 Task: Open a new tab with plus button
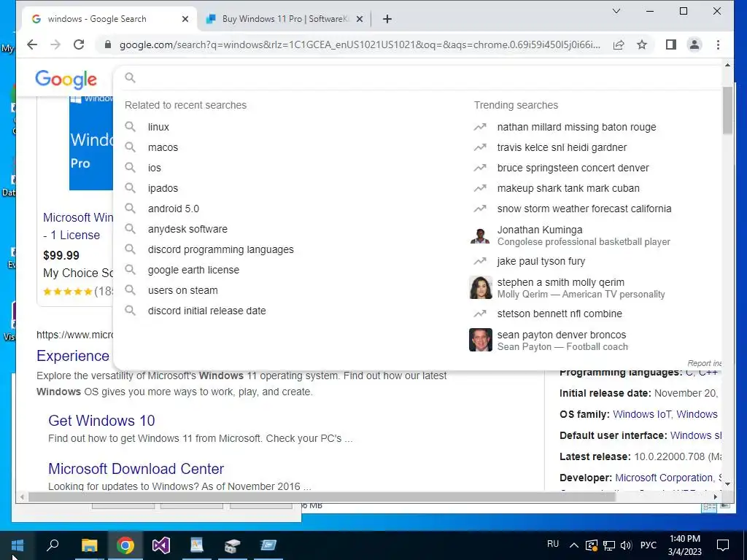click(387, 19)
